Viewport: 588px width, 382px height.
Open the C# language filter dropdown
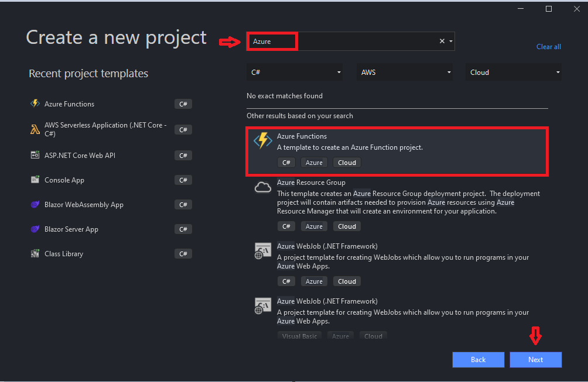[x=295, y=73]
